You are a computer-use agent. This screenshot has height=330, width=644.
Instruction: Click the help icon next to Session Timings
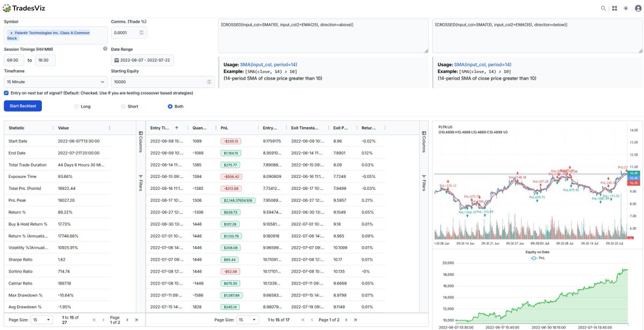[105, 48]
